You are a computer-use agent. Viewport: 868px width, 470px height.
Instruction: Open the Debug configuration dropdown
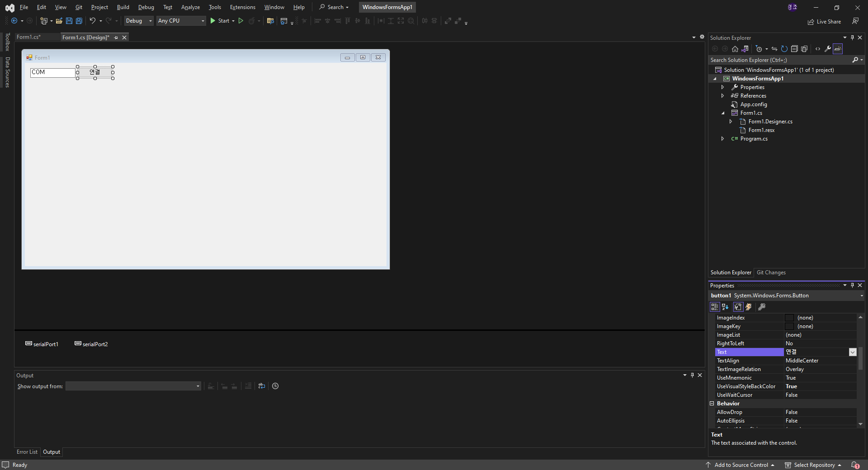(139, 21)
